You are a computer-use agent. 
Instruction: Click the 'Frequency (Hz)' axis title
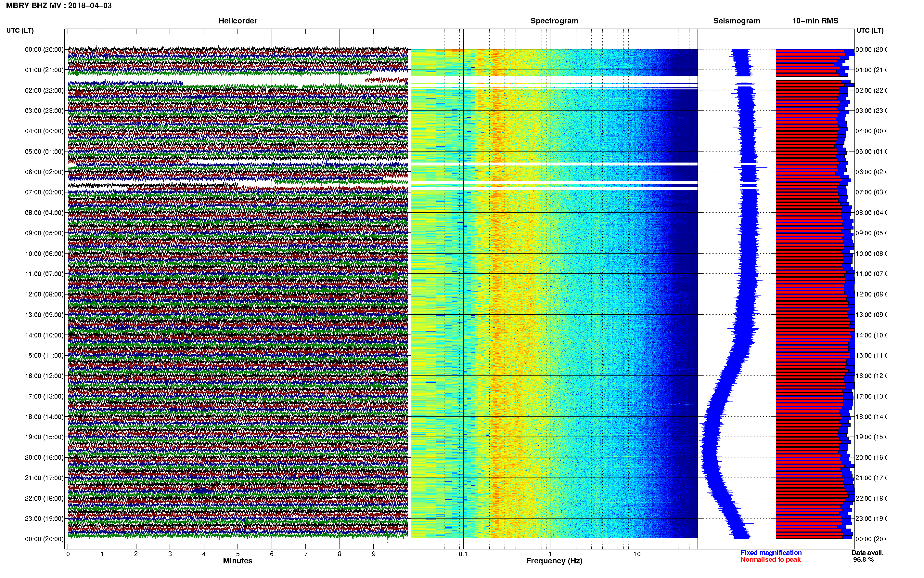pyautogui.click(x=554, y=561)
